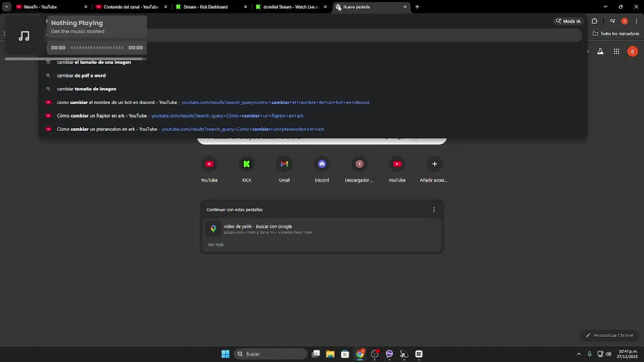This screenshot has width=644, height=362.
Task: Open Google account avatar beside apps grid
Action: (633, 51)
